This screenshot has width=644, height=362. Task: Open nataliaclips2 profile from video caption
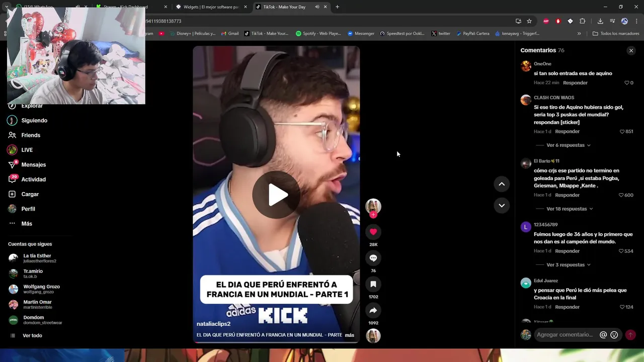coord(213,324)
